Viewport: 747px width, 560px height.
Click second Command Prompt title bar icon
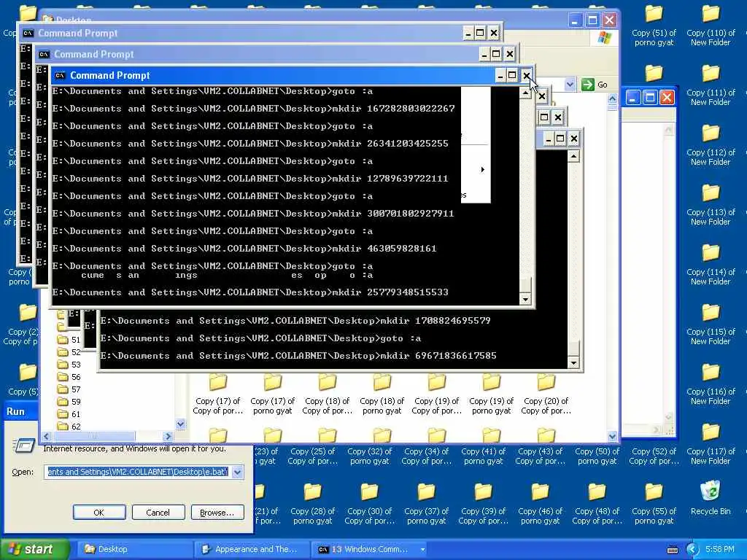tap(44, 54)
